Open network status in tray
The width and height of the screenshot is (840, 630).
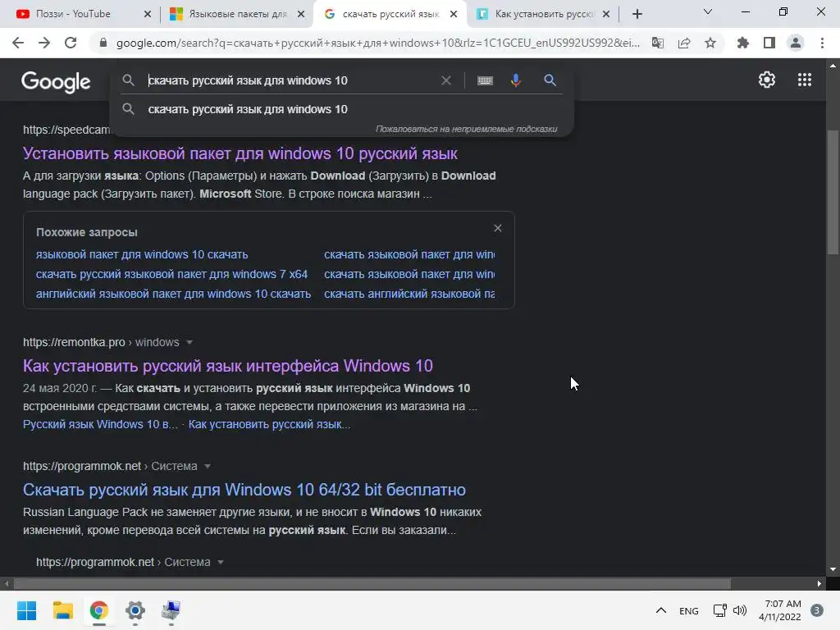coord(720,610)
